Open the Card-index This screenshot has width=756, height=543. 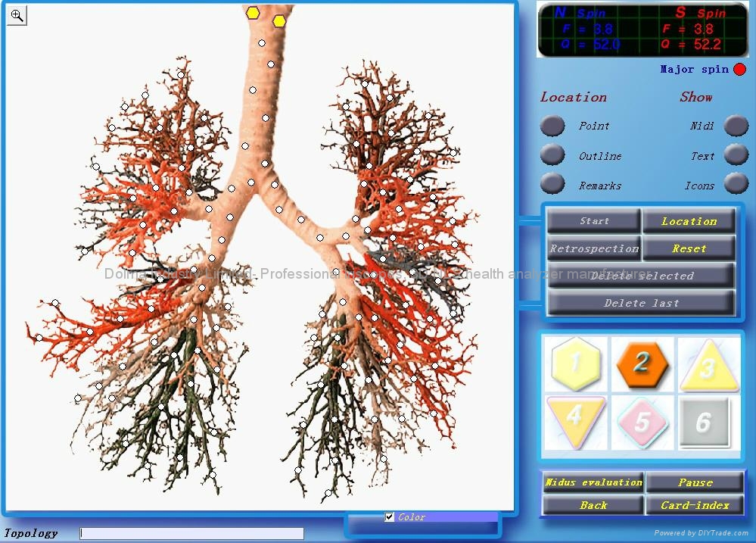[x=695, y=505]
